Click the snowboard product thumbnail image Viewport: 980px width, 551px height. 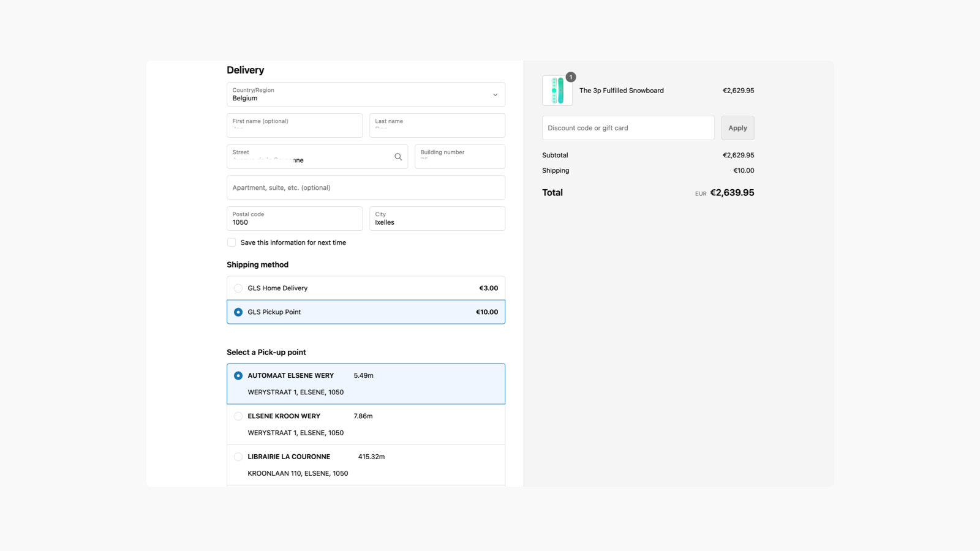(557, 90)
